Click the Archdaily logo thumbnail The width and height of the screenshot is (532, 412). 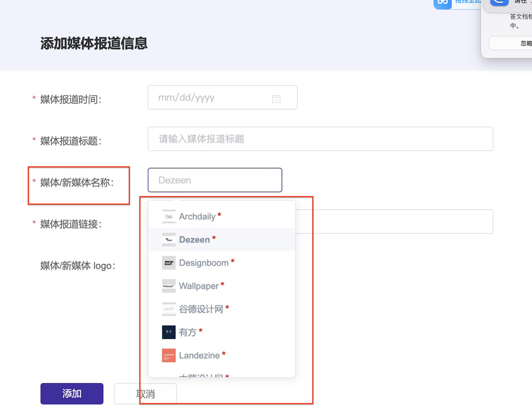(x=169, y=216)
